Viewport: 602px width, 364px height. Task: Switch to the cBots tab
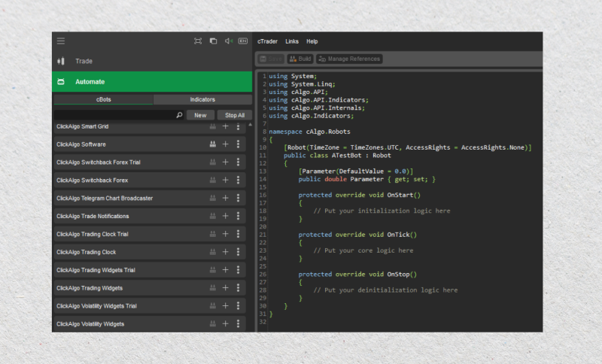(x=103, y=99)
